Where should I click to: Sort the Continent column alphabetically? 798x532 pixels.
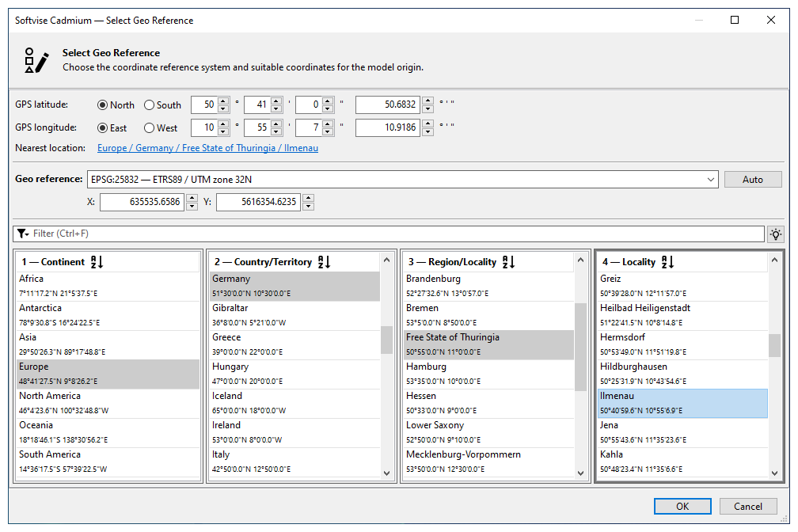[x=97, y=262]
